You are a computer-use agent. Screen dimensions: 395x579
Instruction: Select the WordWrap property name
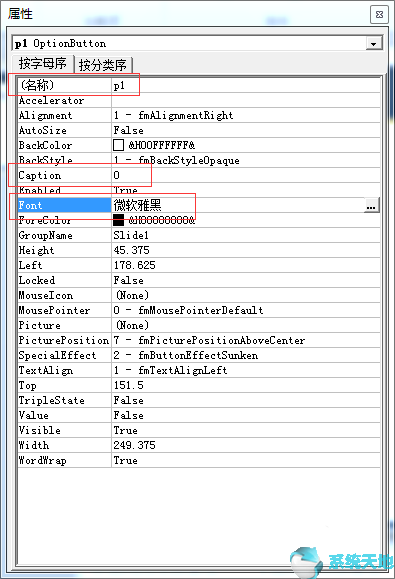(x=65, y=460)
